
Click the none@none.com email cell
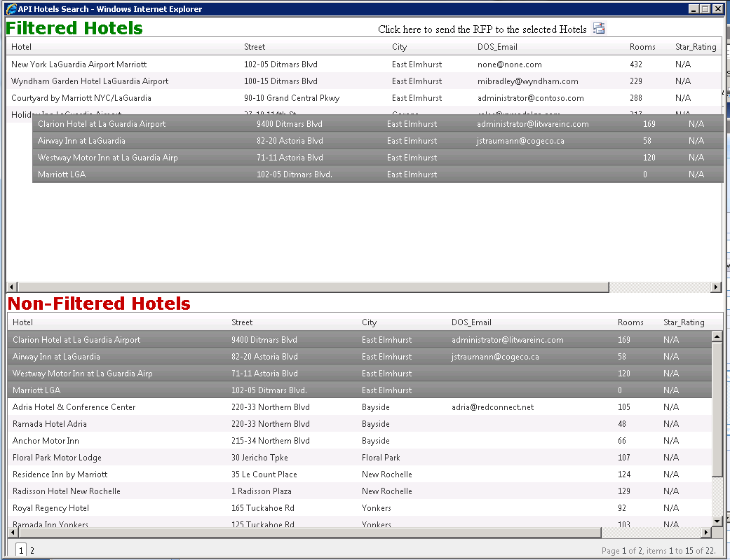(509, 64)
